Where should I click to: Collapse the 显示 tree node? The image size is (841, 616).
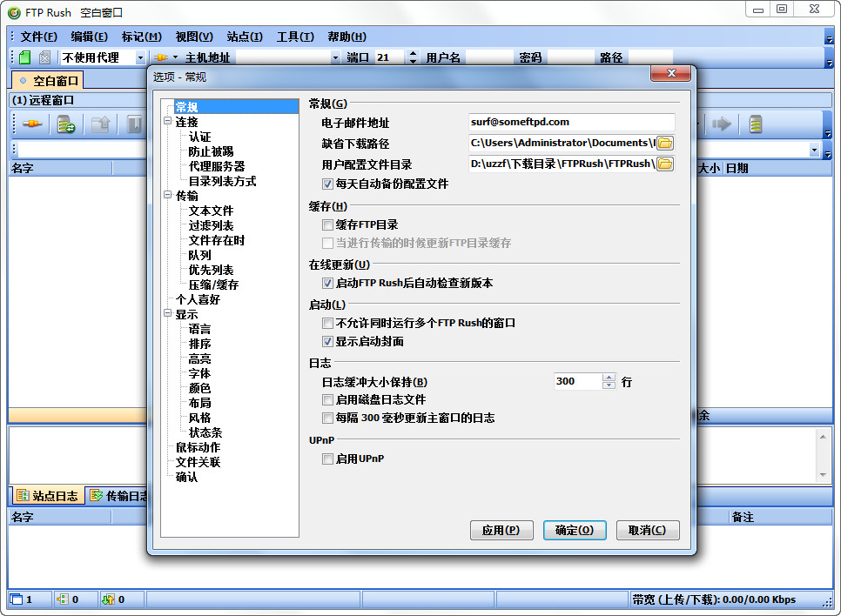pyautogui.click(x=168, y=313)
